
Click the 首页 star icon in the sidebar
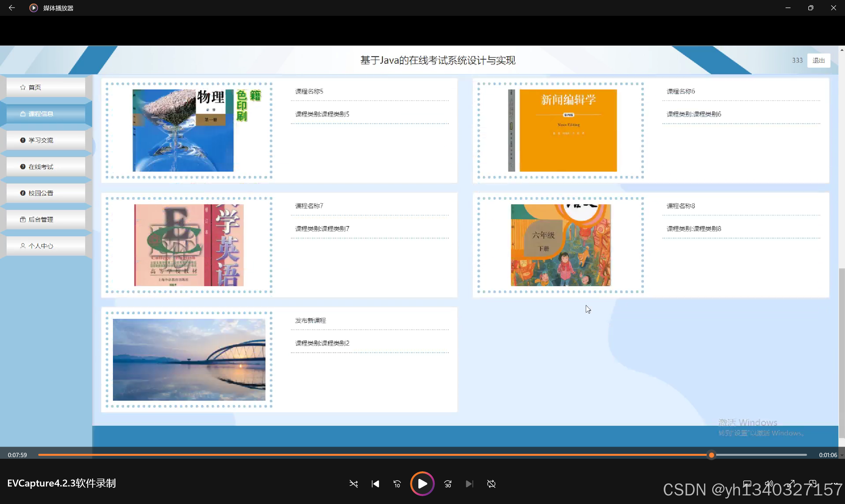pos(23,87)
